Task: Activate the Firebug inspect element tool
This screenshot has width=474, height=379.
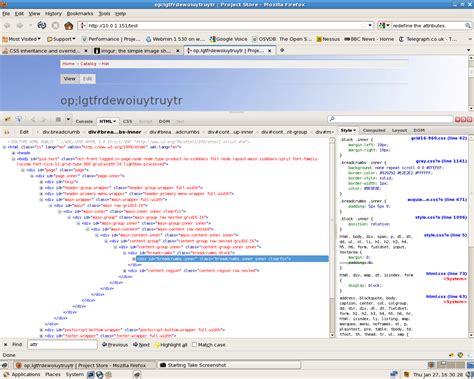Action: point(19,119)
